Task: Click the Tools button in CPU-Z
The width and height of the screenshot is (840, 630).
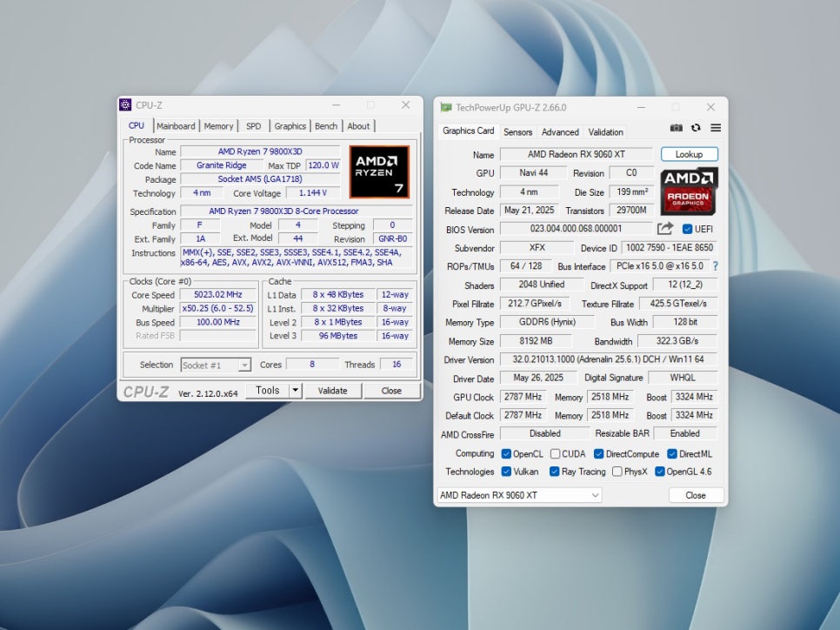Action: [267, 391]
